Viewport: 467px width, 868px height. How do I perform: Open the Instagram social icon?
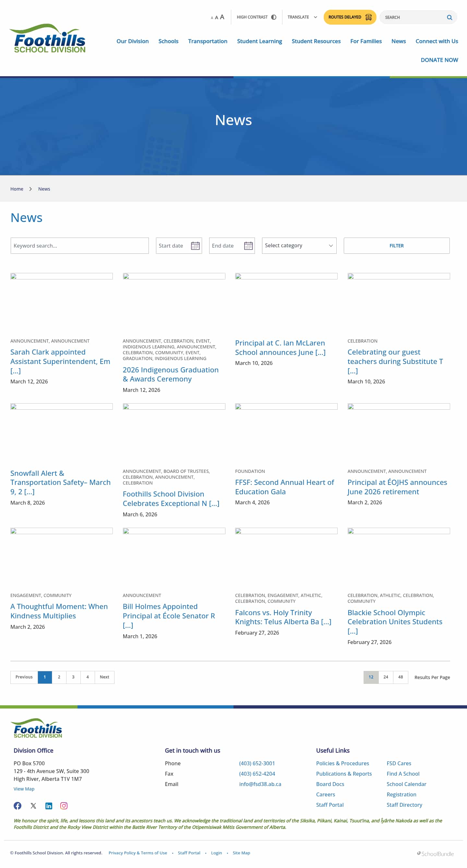64,805
